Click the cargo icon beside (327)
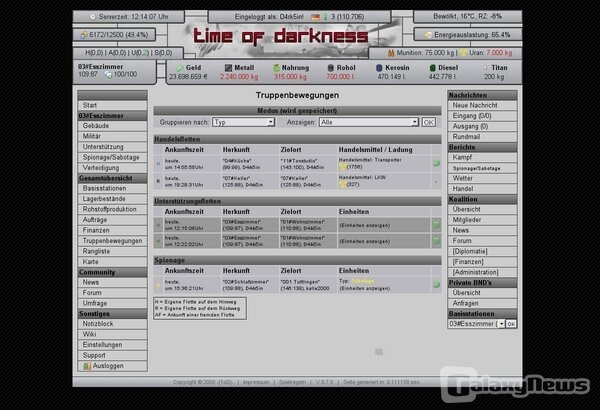Viewport: 600px width, 410px height. 342,184
